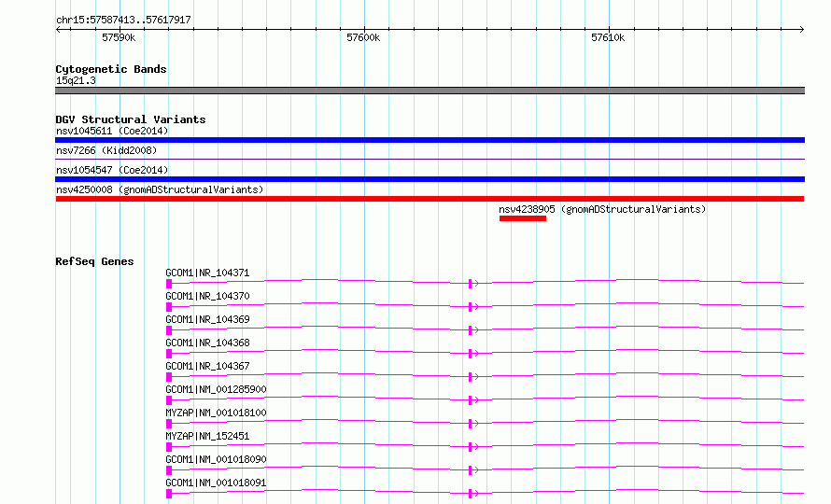Image resolution: width=831 pixels, height=504 pixels.
Task: Open the GCOM1|NR_104371 transcript label
Action: (x=207, y=273)
